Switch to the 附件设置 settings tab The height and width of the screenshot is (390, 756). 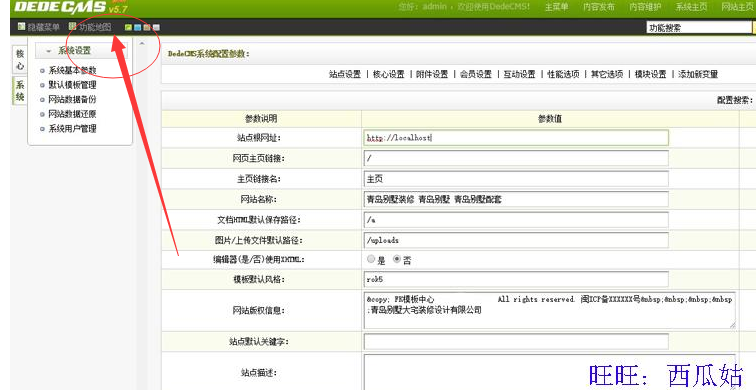pyautogui.click(x=432, y=74)
